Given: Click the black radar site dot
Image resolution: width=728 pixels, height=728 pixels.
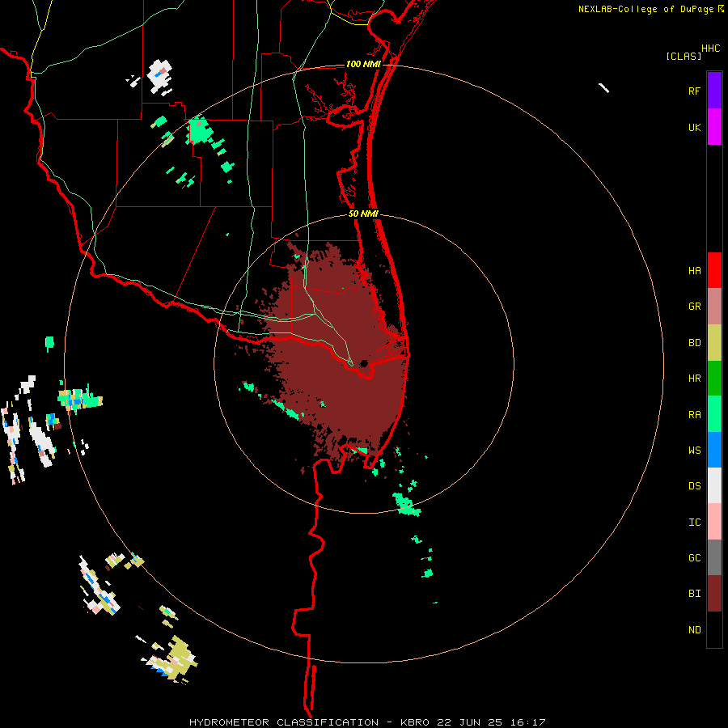Looking at the screenshot, I should (x=364, y=363).
